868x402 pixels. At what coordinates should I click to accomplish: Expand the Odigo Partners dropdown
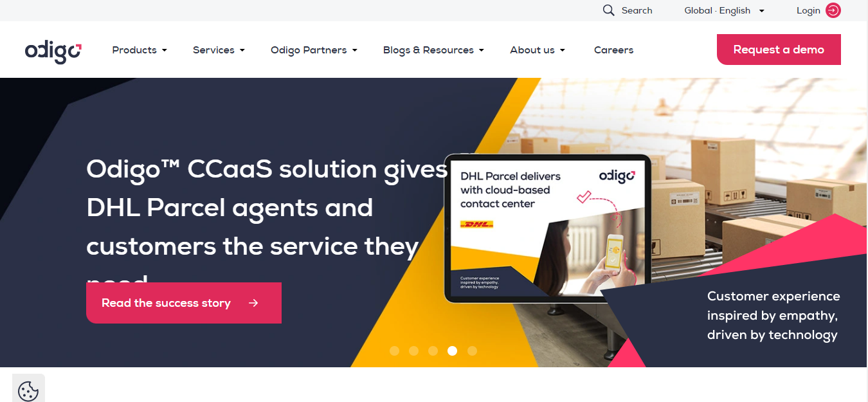pos(314,50)
